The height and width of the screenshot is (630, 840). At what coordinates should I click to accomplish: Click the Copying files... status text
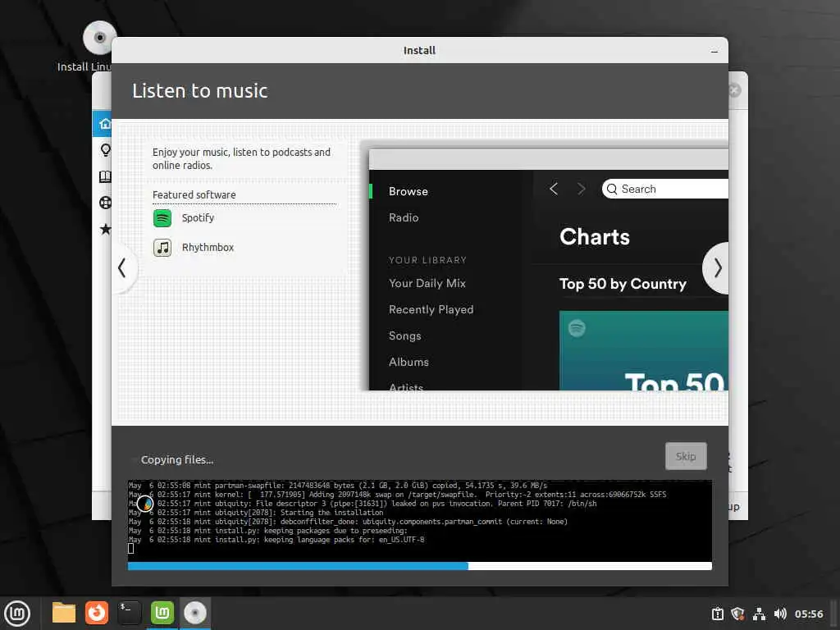click(x=177, y=459)
